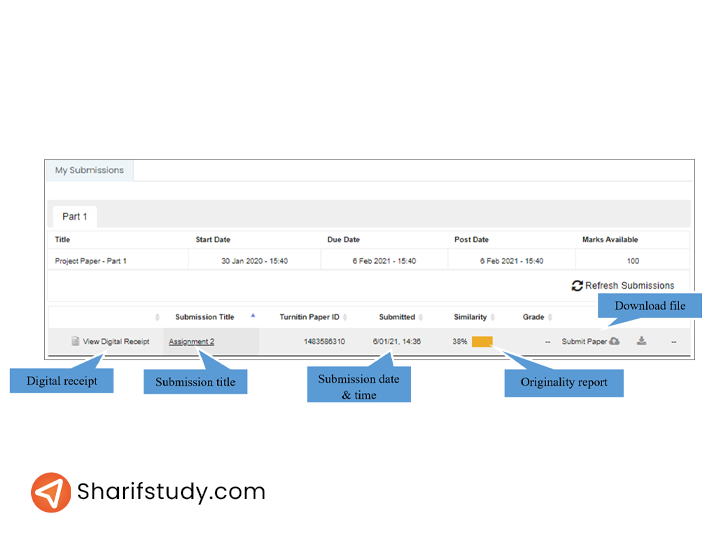Open the My Submissions tab
Image resolution: width=720 pixels, height=540 pixels.
89,170
